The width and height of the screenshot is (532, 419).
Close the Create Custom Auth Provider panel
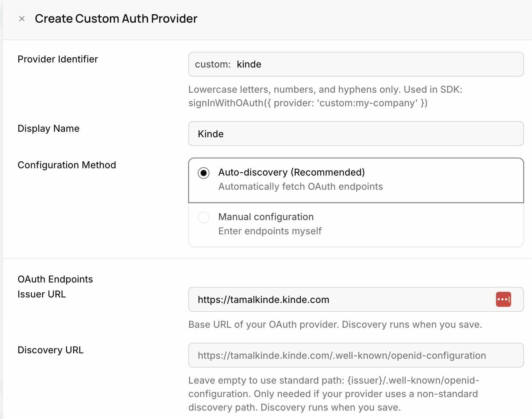(22, 19)
